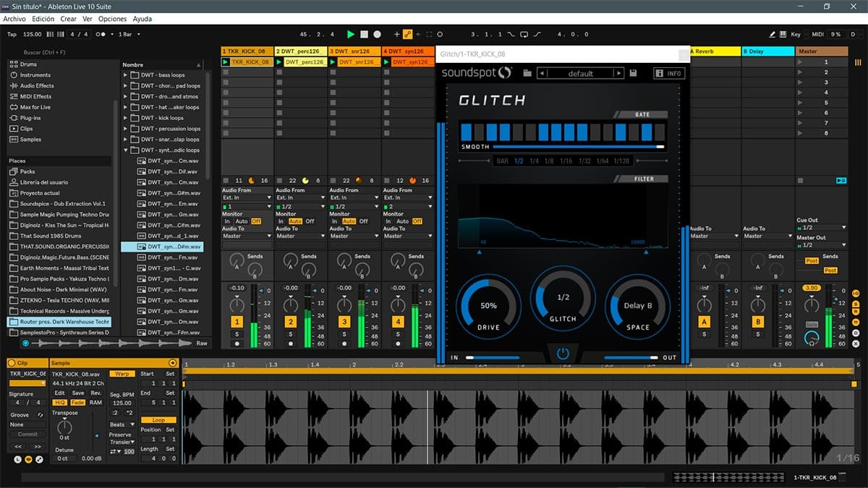
Task: Toggle track 2 activator button
Action: [x=290, y=322]
